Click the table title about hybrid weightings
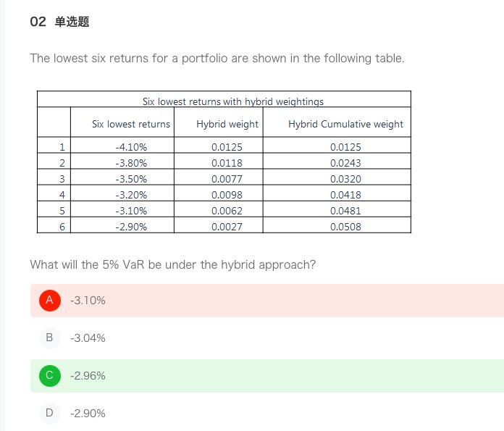This screenshot has width=504, height=431. pos(233,101)
